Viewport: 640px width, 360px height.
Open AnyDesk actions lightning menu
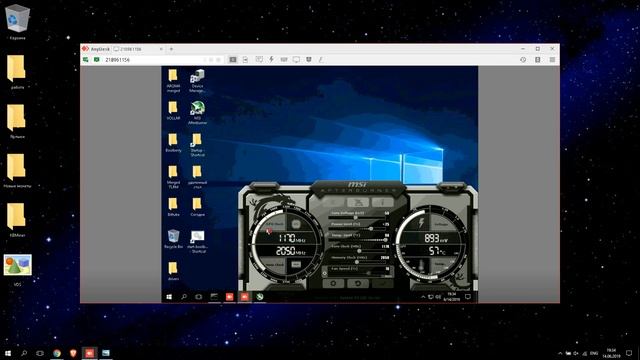[271, 60]
